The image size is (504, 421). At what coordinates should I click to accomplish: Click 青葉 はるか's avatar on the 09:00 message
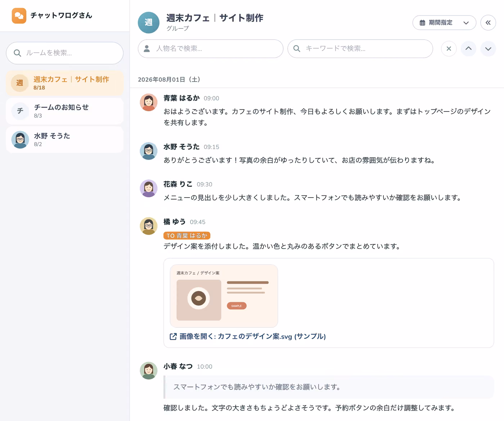click(x=149, y=102)
